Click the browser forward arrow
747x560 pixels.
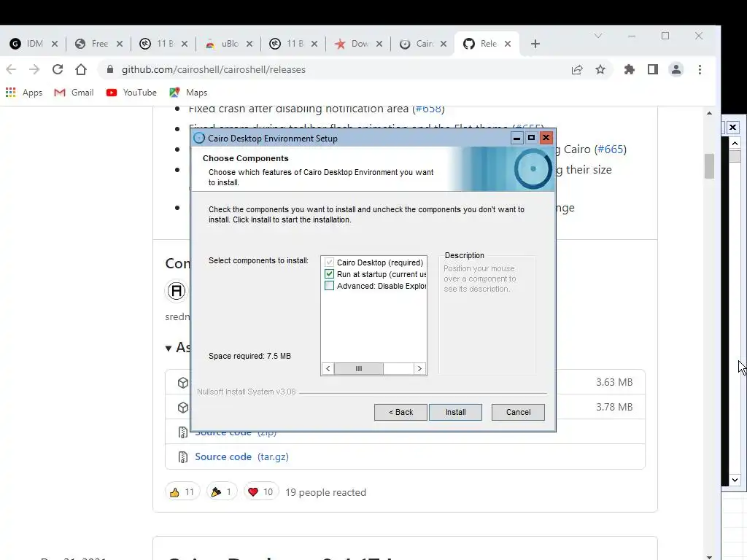[x=34, y=69]
